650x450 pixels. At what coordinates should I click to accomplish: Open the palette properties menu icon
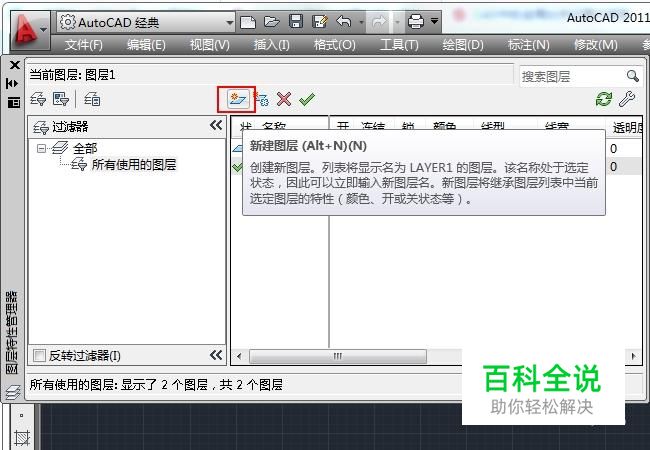point(14,102)
